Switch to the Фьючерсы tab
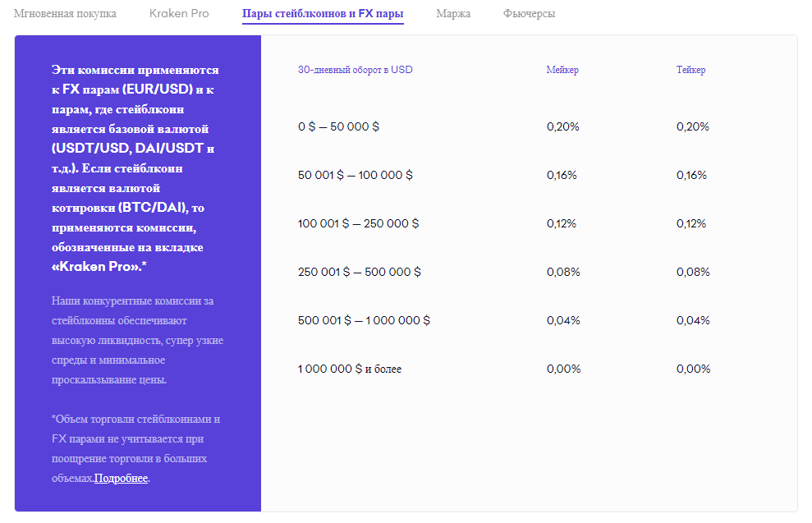 [530, 13]
